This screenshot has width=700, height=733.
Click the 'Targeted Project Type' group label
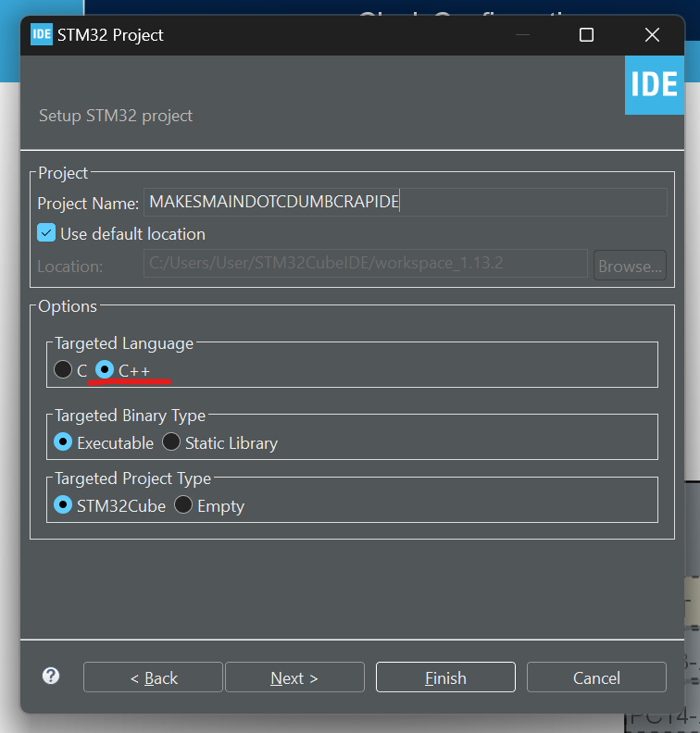coord(132,478)
